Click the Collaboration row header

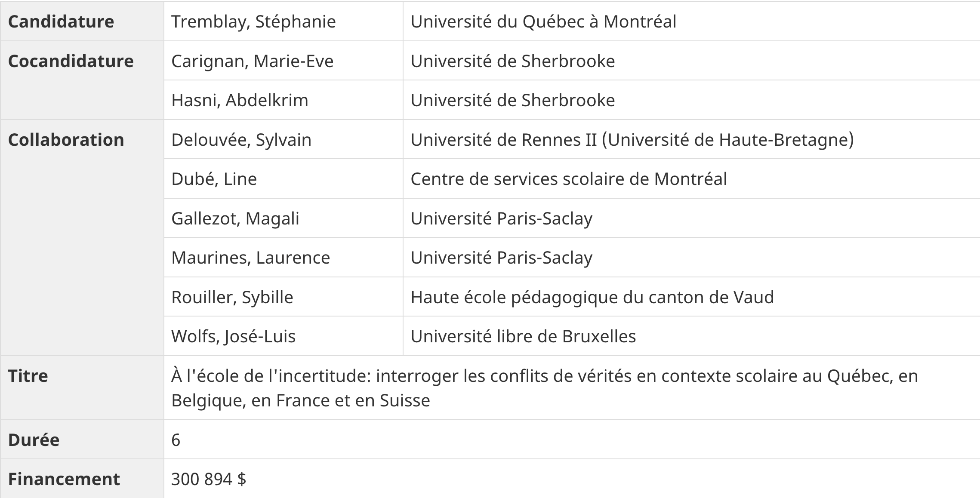66,140
